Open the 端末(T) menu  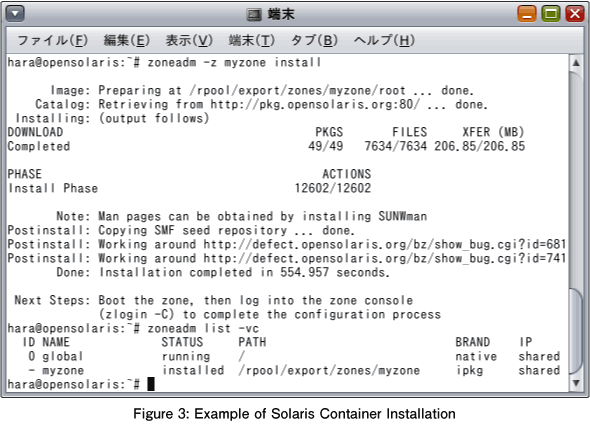tap(252, 40)
